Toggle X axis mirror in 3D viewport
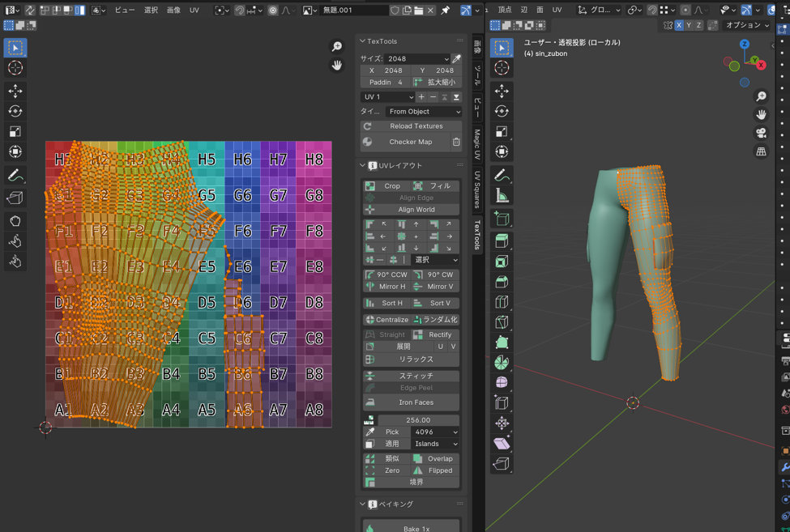 [x=679, y=25]
